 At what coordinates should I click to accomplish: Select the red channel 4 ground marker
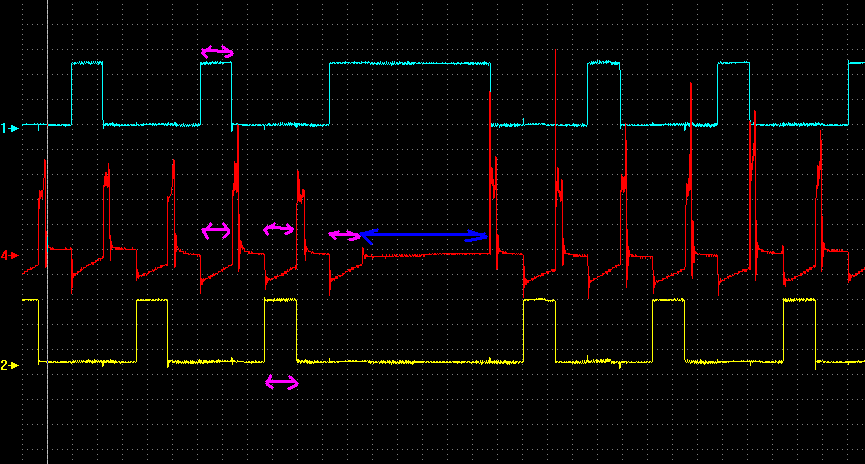[10, 255]
